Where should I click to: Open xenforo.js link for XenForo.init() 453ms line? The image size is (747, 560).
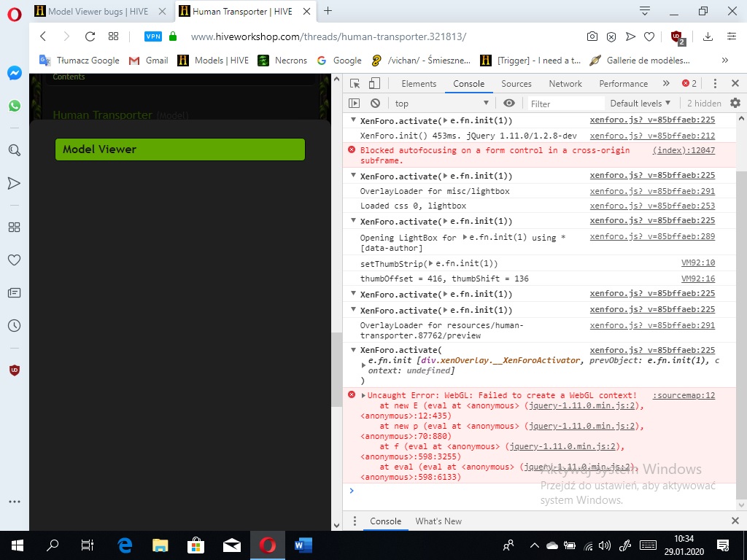pos(652,136)
